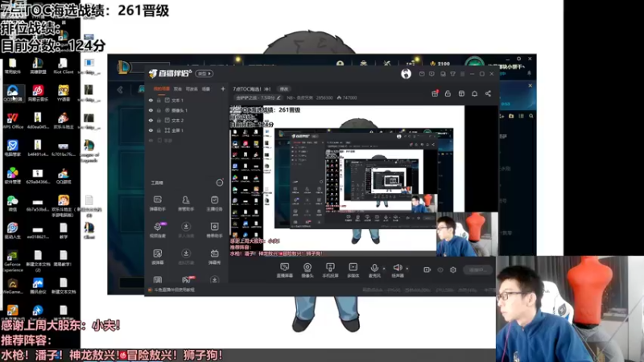Click the 文本 1 source row label

pos(177,100)
